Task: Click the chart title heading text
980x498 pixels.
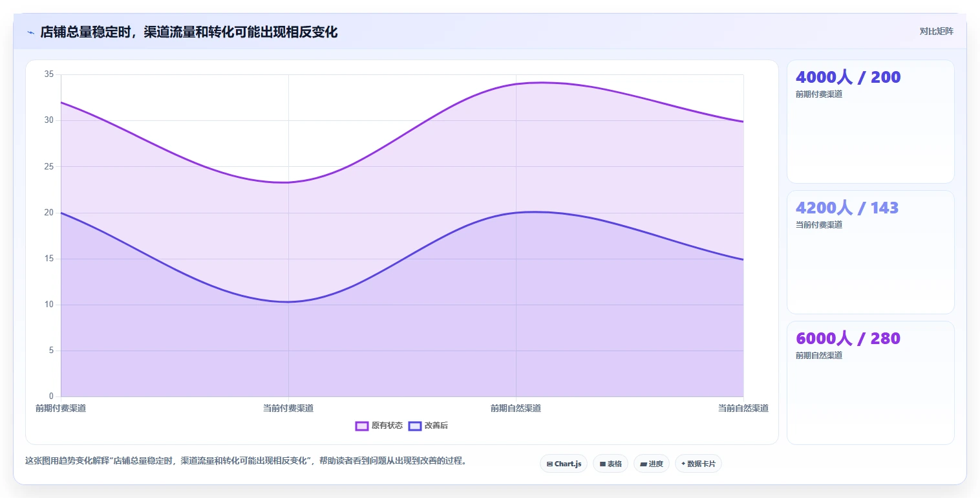Action: pos(189,32)
